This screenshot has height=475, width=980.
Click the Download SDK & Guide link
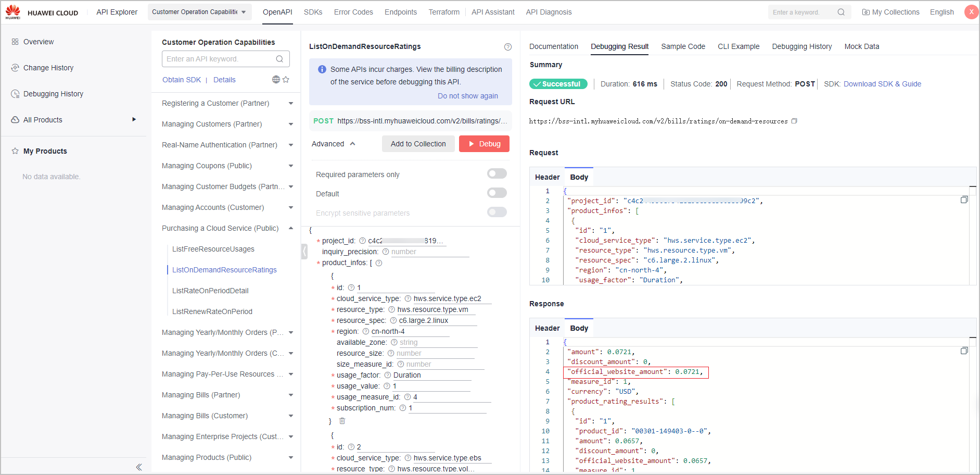(882, 84)
